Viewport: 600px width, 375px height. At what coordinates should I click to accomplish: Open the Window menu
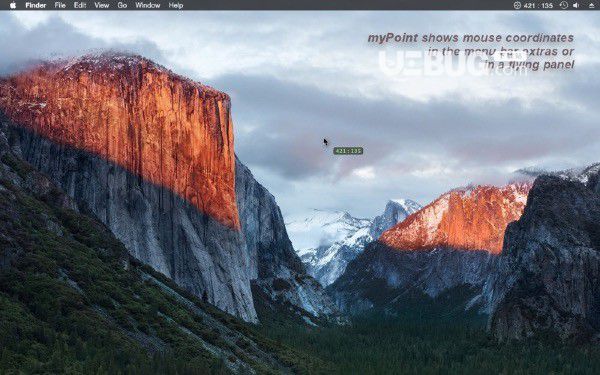point(148,5)
